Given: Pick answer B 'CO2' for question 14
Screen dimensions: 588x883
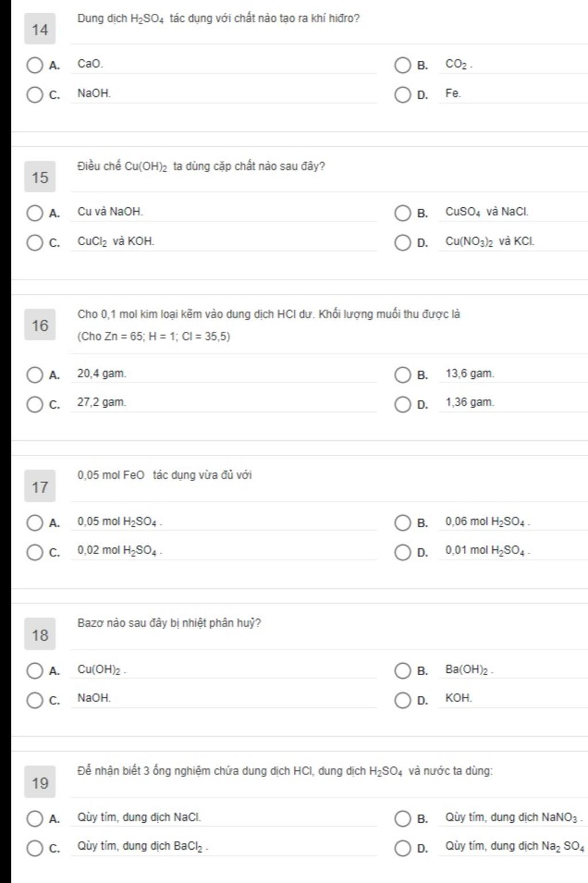Looking at the screenshot, I should pyautogui.click(x=403, y=65).
